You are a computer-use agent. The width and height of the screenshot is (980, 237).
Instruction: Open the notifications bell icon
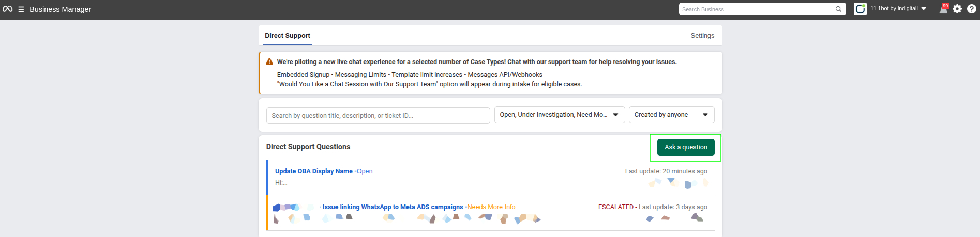click(943, 9)
